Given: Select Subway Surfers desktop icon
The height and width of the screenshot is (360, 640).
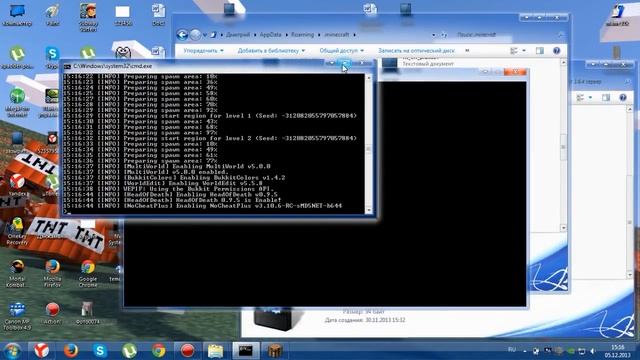Looking at the screenshot, I should pos(88,17).
